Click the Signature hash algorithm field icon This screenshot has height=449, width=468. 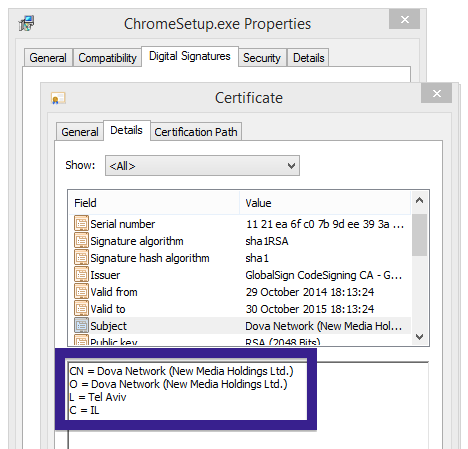tap(81, 258)
